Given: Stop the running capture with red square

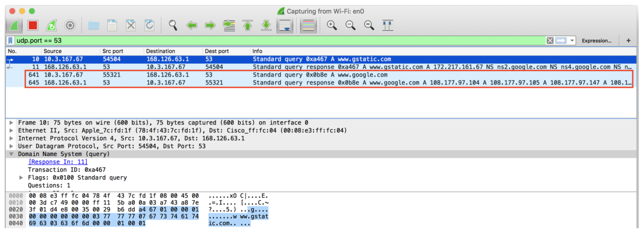Looking at the screenshot, I should [33, 25].
